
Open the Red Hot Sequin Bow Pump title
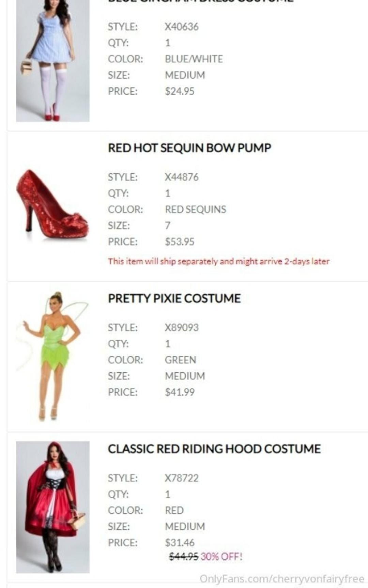pyautogui.click(x=189, y=148)
